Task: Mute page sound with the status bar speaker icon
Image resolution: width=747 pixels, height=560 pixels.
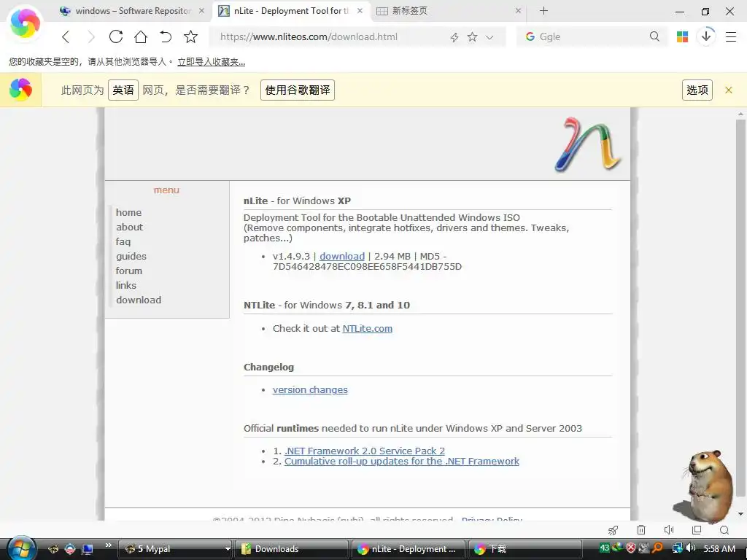Action: click(669, 530)
